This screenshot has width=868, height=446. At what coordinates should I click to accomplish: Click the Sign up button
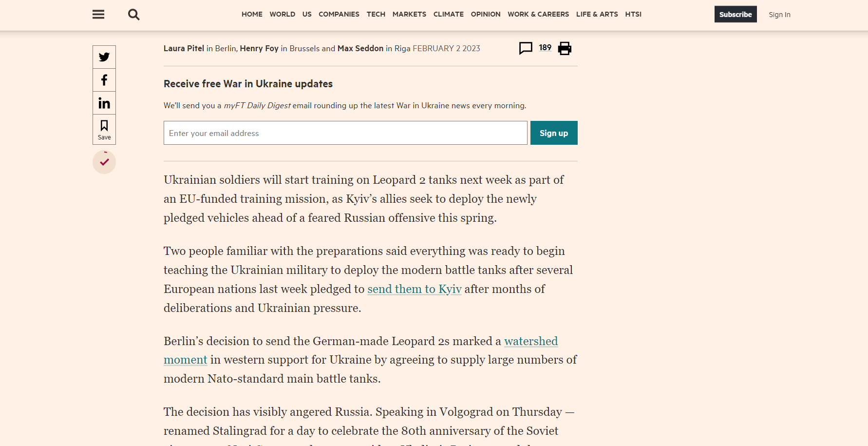click(x=554, y=133)
